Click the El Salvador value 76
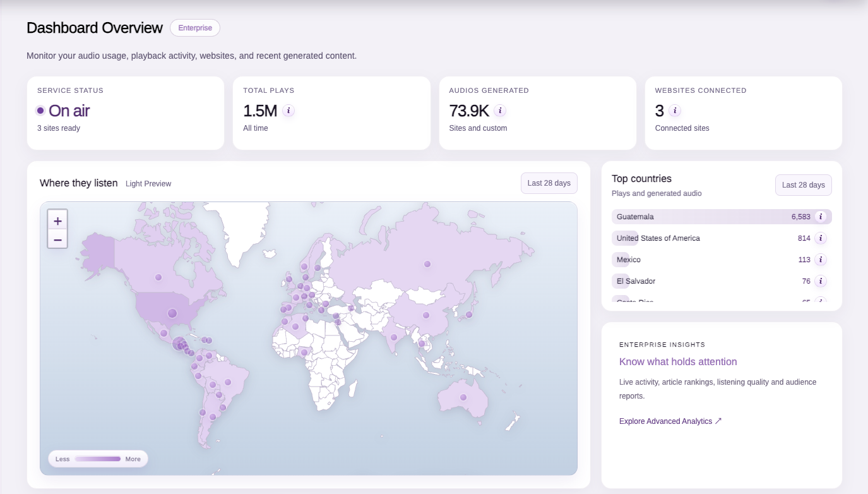 tap(806, 281)
